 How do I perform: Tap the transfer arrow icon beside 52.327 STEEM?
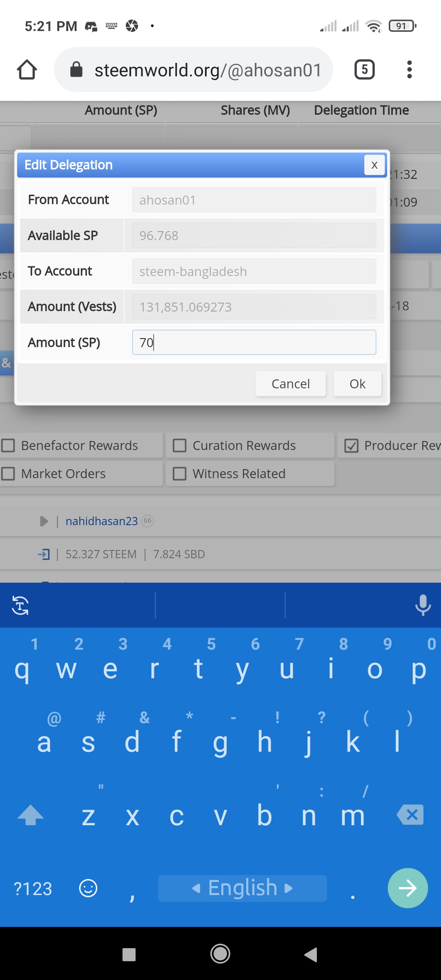tap(44, 554)
